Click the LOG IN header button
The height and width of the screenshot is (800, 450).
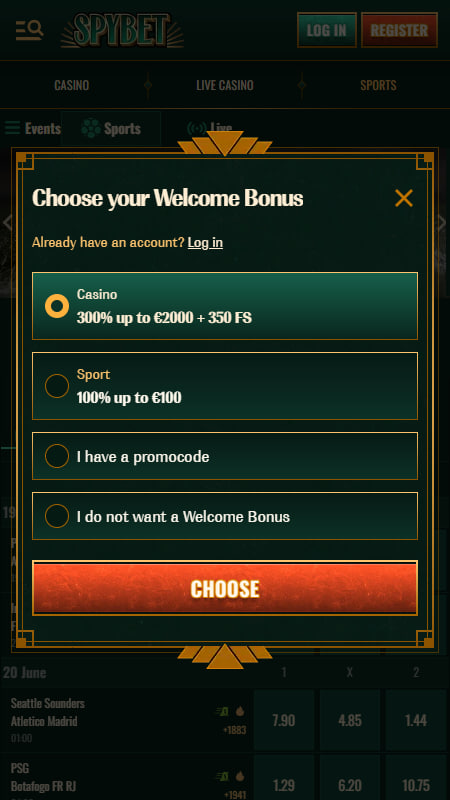(327, 30)
